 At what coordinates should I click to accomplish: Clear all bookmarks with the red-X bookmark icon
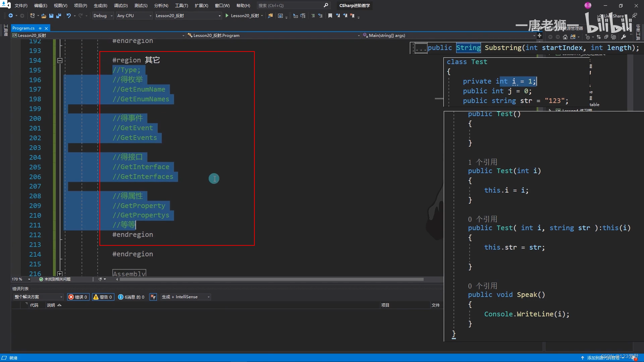click(x=352, y=16)
